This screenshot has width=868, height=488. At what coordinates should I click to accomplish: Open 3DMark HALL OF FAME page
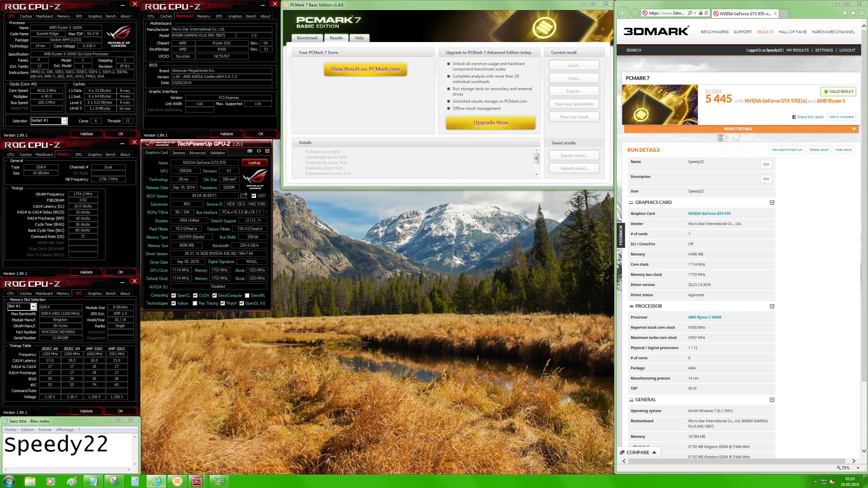pos(793,32)
